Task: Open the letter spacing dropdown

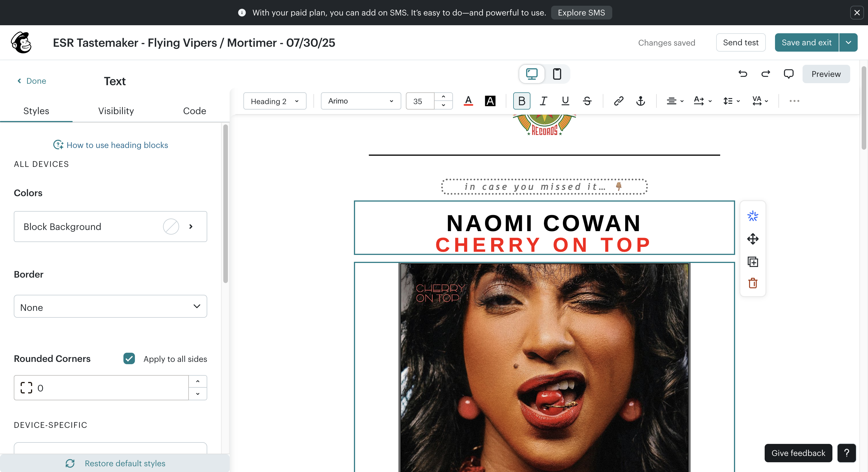Action: 760,101
